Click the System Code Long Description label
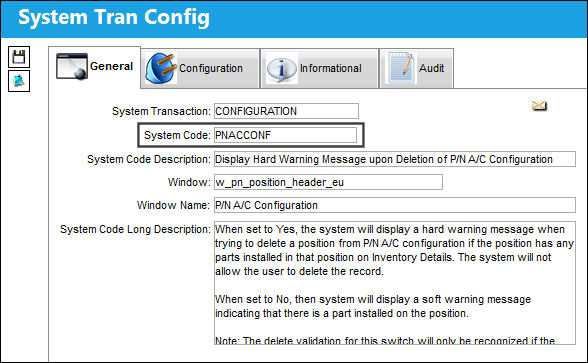 point(135,229)
